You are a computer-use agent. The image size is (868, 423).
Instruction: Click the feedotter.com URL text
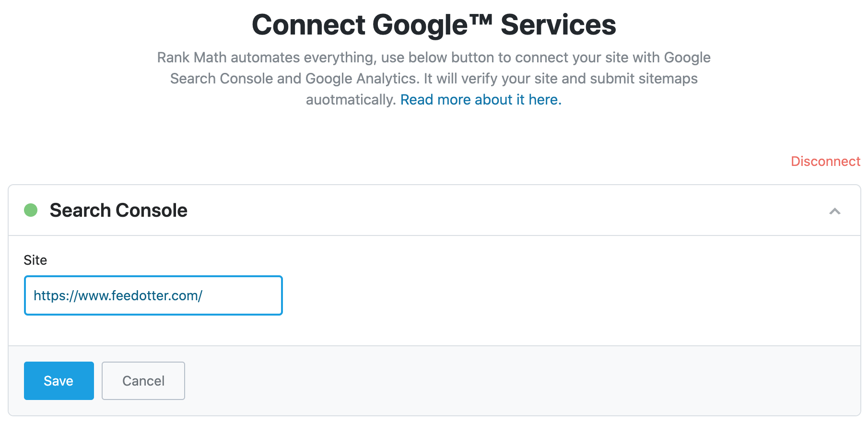click(118, 295)
